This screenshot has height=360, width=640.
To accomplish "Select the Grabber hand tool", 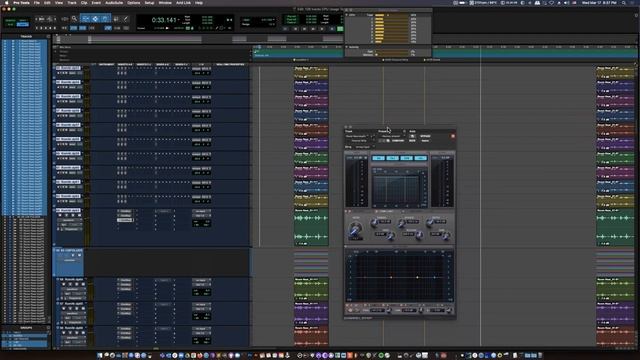I will click(x=105, y=19).
